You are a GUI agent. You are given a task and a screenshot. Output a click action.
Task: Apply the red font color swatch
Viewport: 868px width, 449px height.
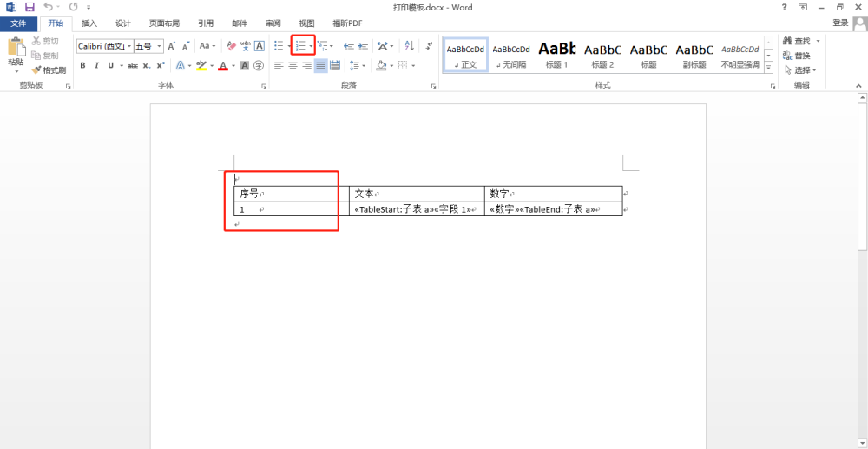pos(223,66)
